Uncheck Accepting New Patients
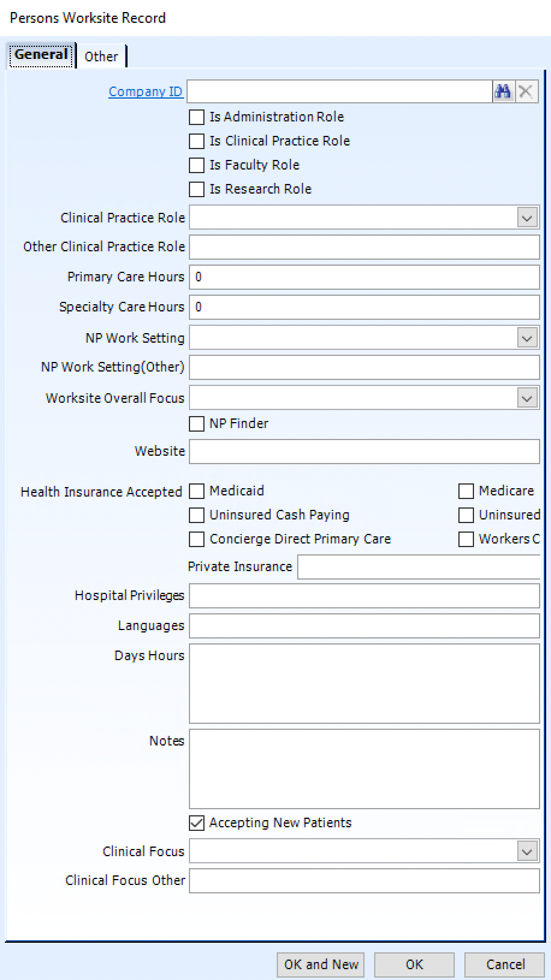 coord(197,823)
